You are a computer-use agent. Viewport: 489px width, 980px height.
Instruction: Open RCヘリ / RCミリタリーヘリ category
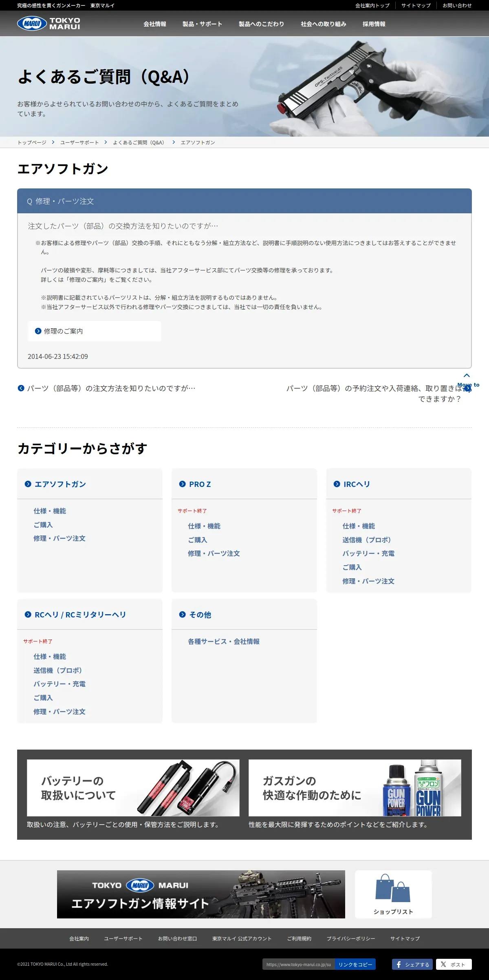(x=80, y=615)
